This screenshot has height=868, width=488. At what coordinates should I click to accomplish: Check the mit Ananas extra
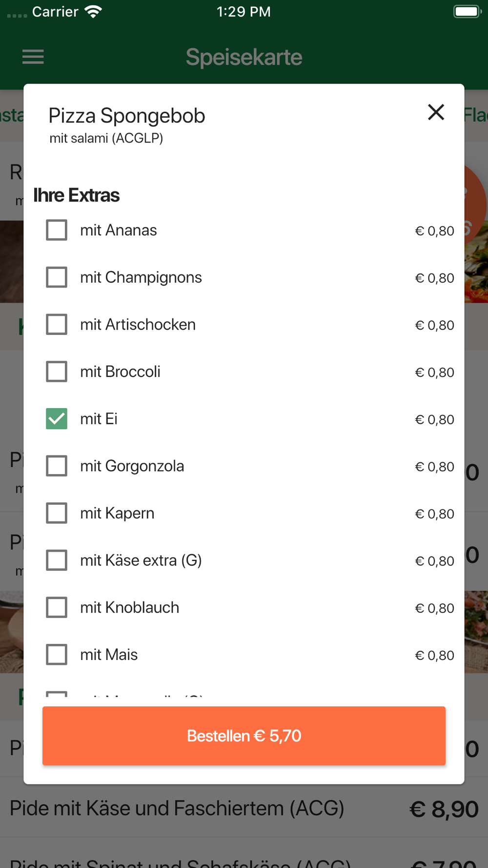57,230
